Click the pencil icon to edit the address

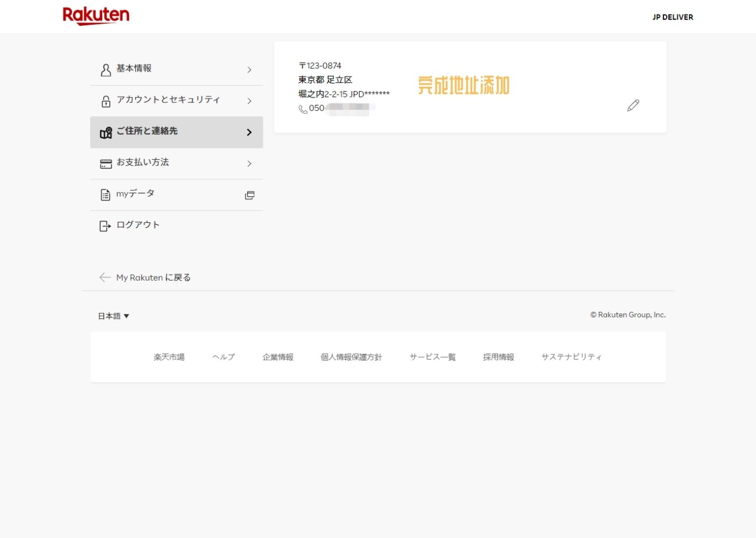(x=633, y=105)
